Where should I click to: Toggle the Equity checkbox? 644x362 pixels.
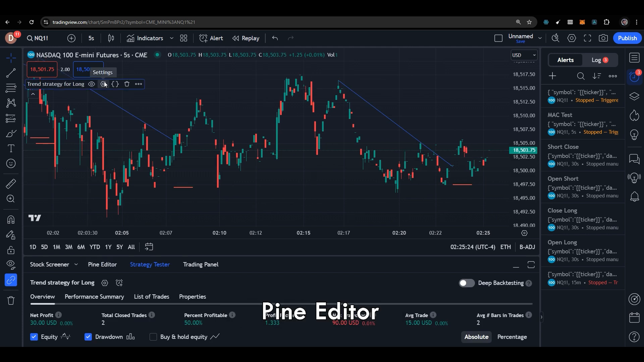(x=34, y=337)
